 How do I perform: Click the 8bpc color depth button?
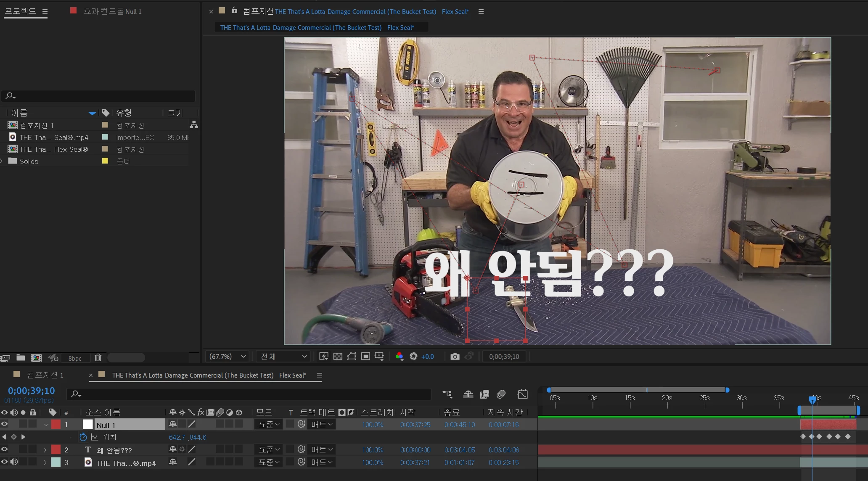point(75,358)
